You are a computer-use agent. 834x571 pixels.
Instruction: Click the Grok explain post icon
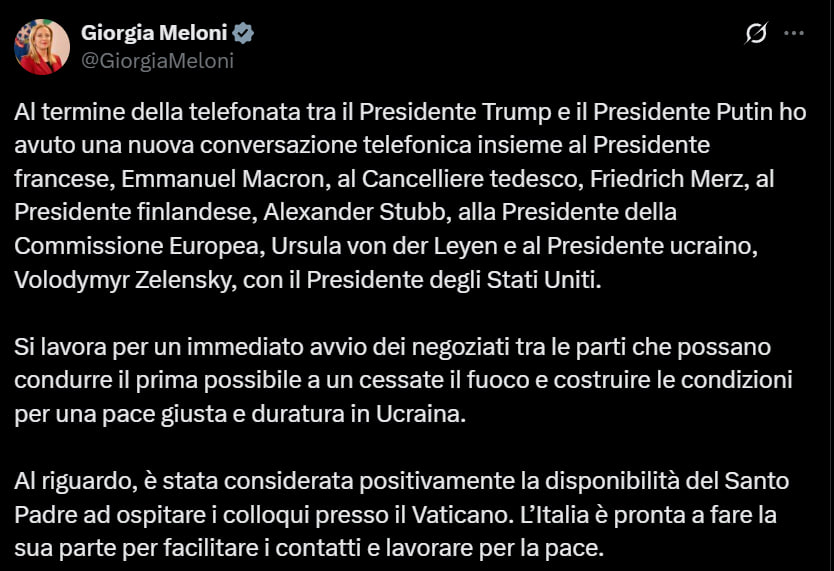click(x=757, y=33)
